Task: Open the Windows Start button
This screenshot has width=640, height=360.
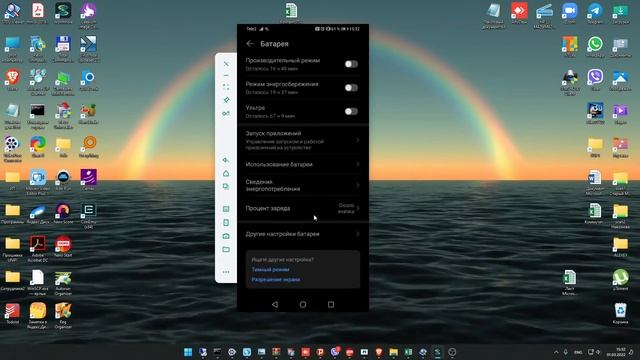Action: (188, 352)
